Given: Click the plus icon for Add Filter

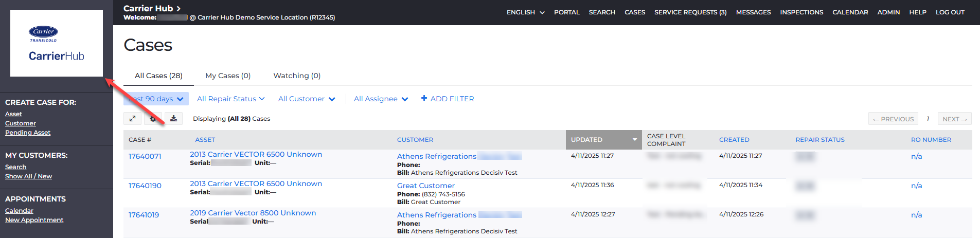Looking at the screenshot, I should pos(424,98).
